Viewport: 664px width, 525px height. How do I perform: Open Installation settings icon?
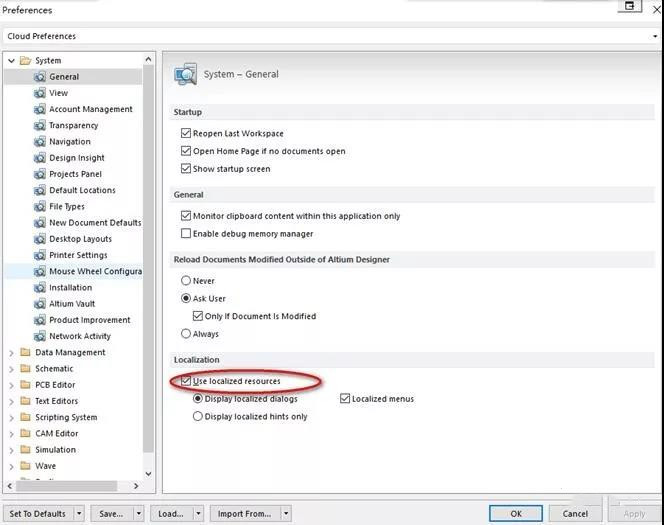(x=39, y=287)
